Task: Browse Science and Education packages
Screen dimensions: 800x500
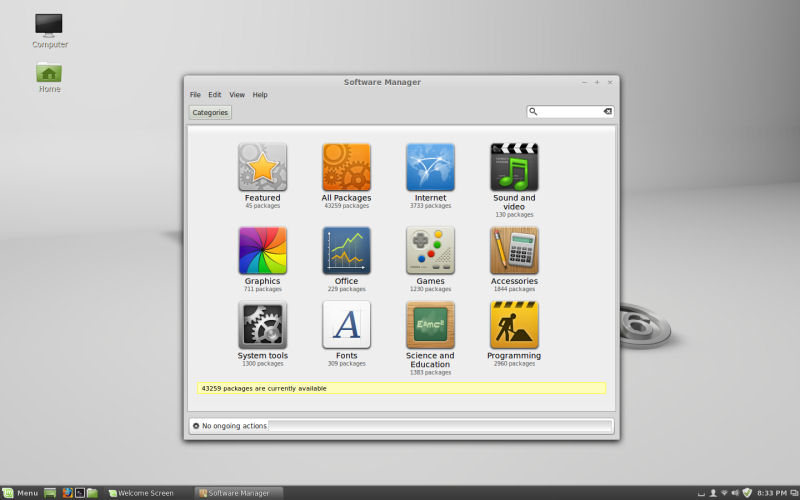Action: pyautogui.click(x=430, y=325)
